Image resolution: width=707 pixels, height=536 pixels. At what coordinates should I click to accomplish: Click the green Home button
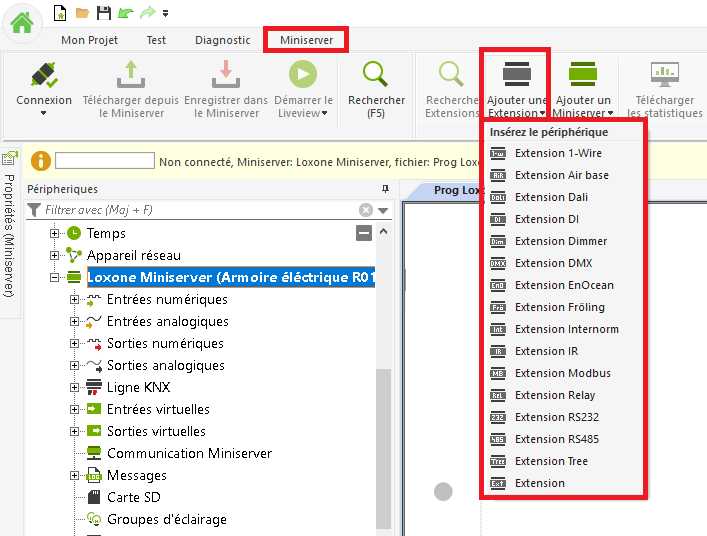(22, 23)
